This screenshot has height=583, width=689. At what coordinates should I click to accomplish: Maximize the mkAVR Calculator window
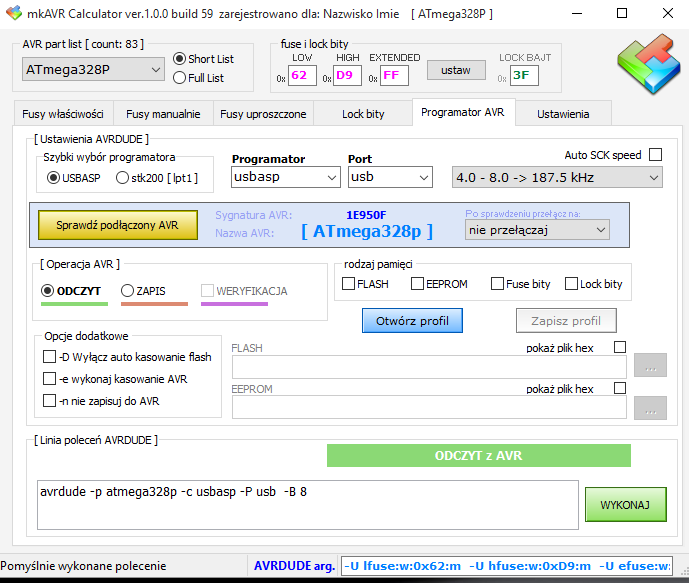pos(622,13)
